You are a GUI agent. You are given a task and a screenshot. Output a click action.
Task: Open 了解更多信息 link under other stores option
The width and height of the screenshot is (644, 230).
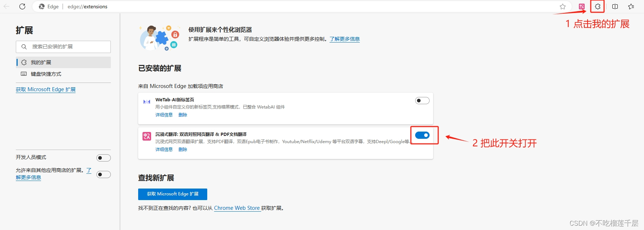coord(28,177)
